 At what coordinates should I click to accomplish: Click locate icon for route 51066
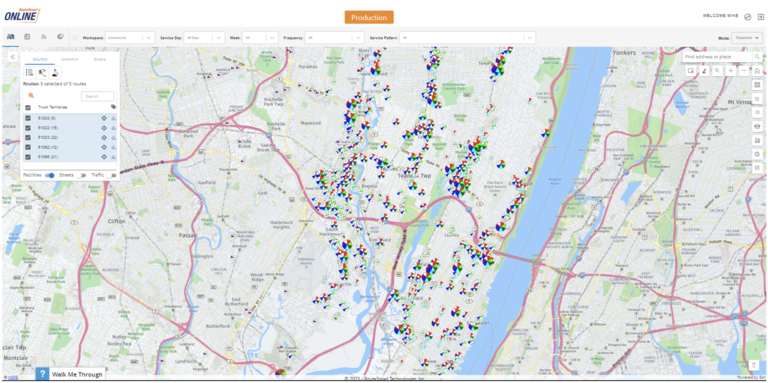pyautogui.click(x=104, y=157)
